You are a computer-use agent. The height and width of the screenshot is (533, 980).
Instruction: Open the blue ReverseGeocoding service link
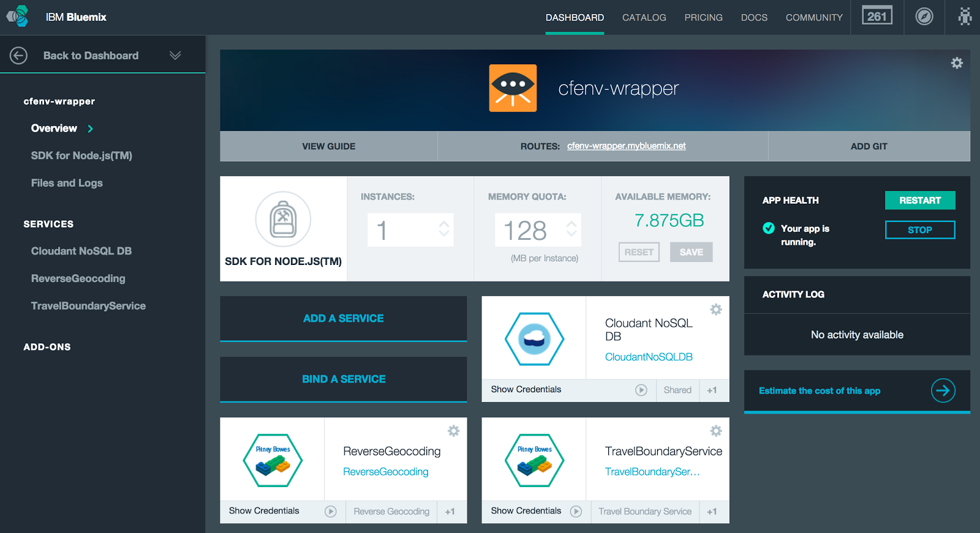pyautogui.click(x=385, y=472)
